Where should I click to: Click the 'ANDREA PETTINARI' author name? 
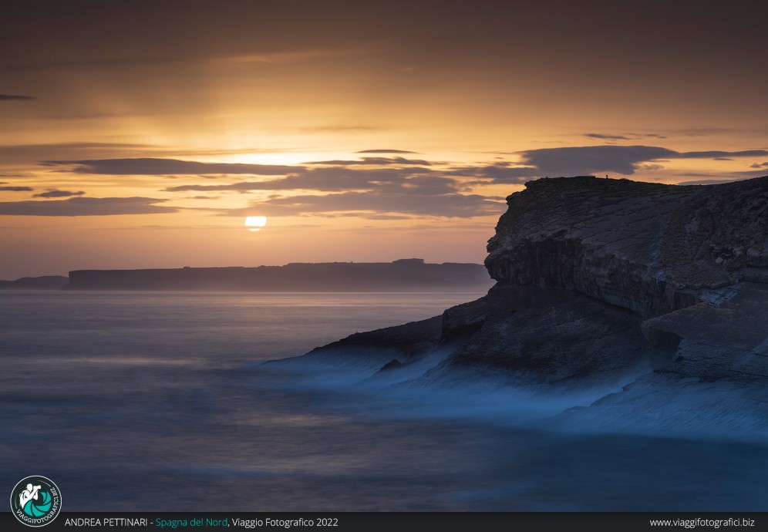106,522
